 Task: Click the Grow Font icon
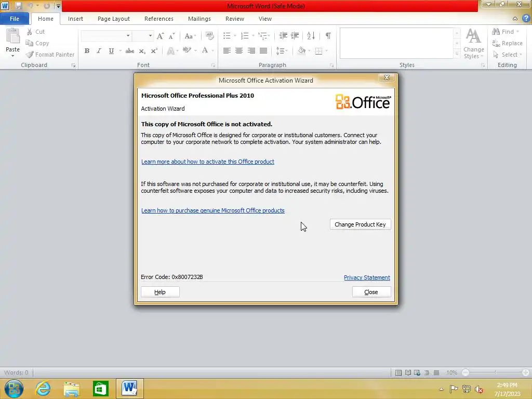pyautogui.click(x=161, y=36)
